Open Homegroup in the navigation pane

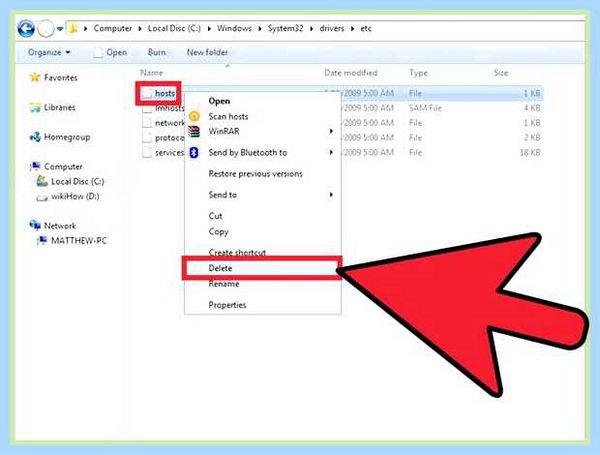67,137
